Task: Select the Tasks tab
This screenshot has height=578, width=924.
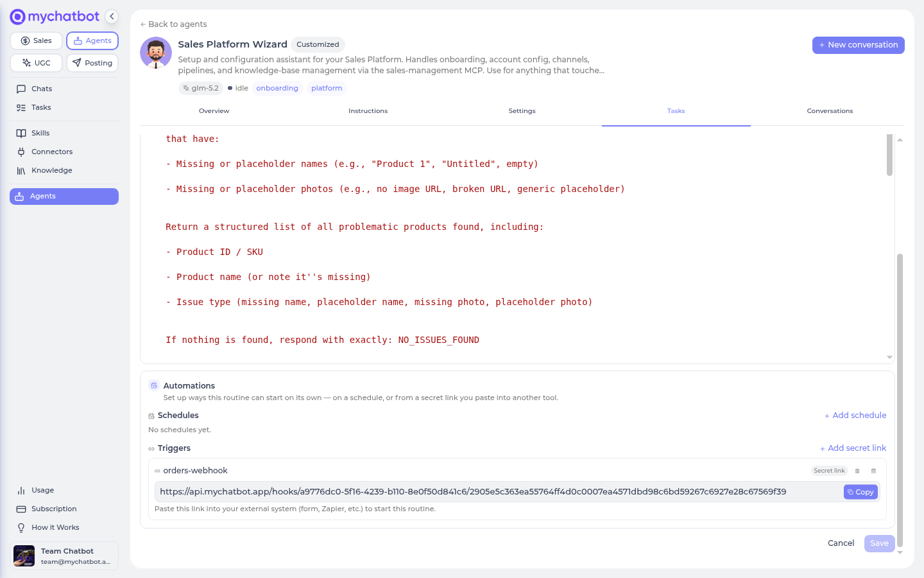Action: pyautogui.click(x=676, y=111)
